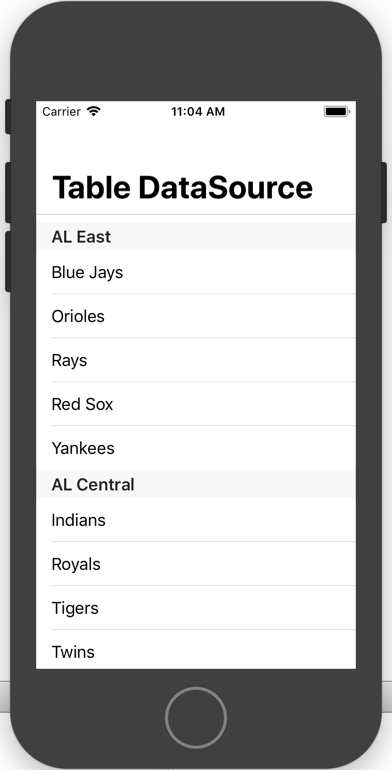Click the 11:04 AM clock
Image resolution: width=392 pixels, height=770 pixels.
(x=198, y=111)
